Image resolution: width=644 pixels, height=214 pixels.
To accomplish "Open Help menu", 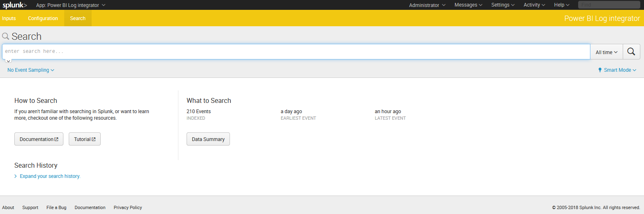I will tap(562, 5).
